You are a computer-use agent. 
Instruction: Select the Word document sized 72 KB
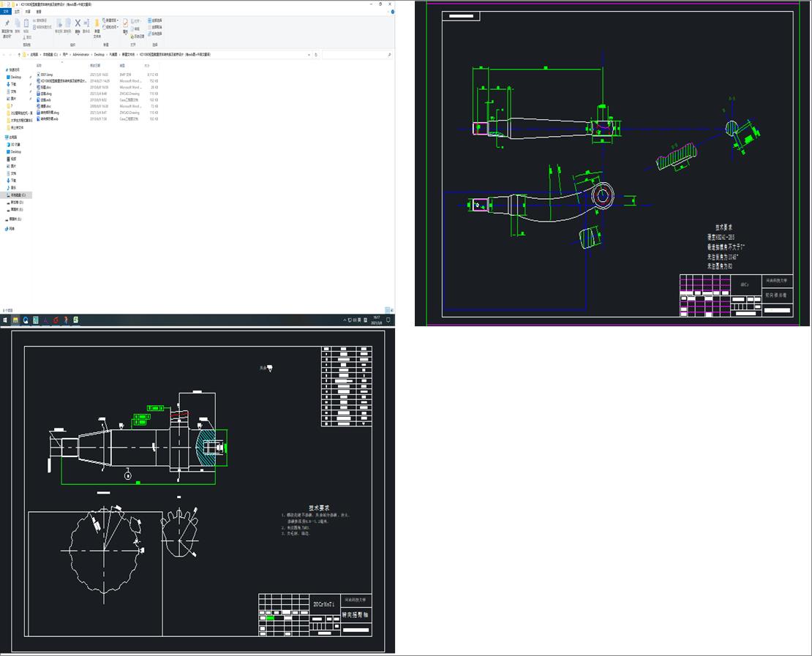(x=44, y=106)
